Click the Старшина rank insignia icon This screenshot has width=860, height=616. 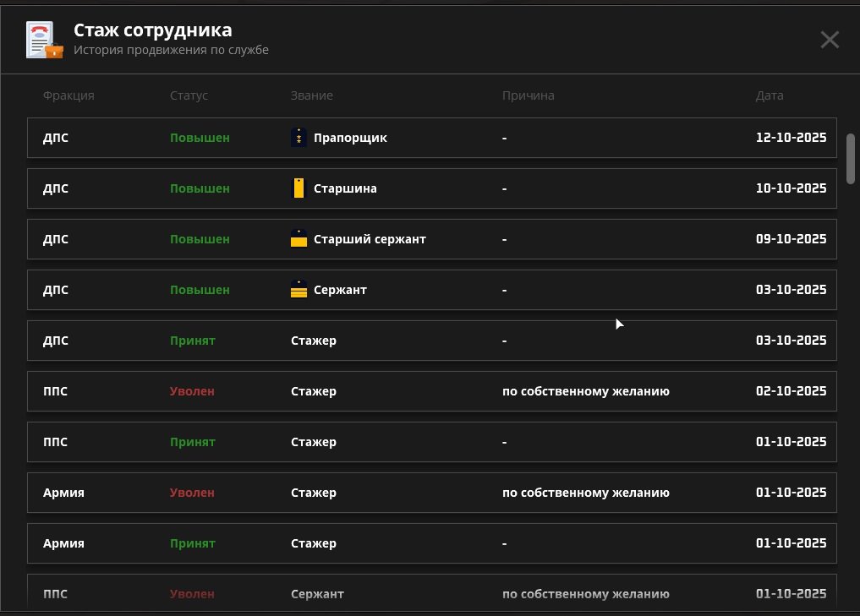pyautogui.click(x=299, y=188)
